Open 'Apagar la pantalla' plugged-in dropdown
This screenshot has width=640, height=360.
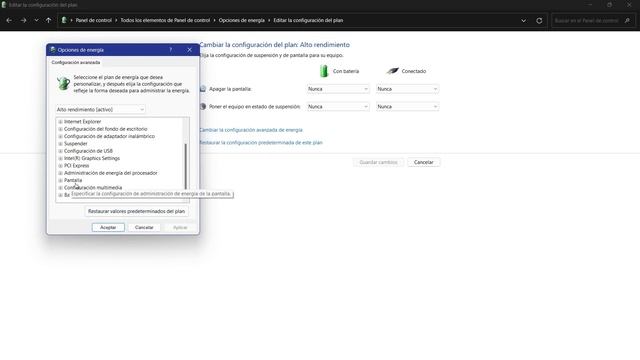[407, 89]
